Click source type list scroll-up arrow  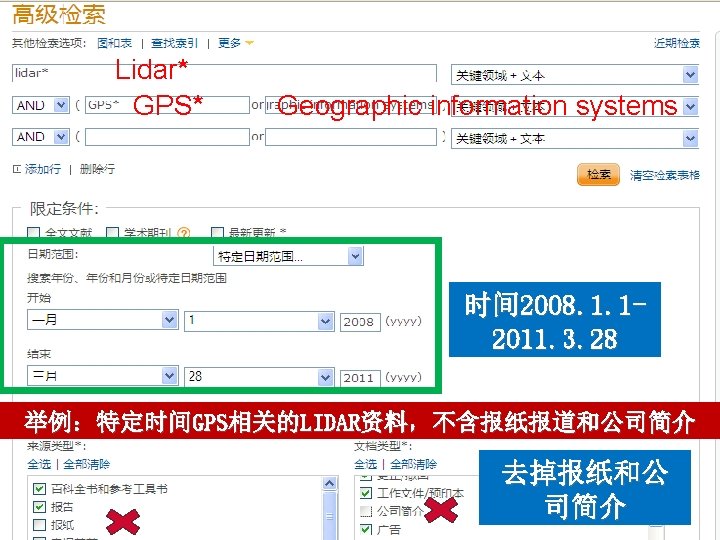(x=330, y=484)
